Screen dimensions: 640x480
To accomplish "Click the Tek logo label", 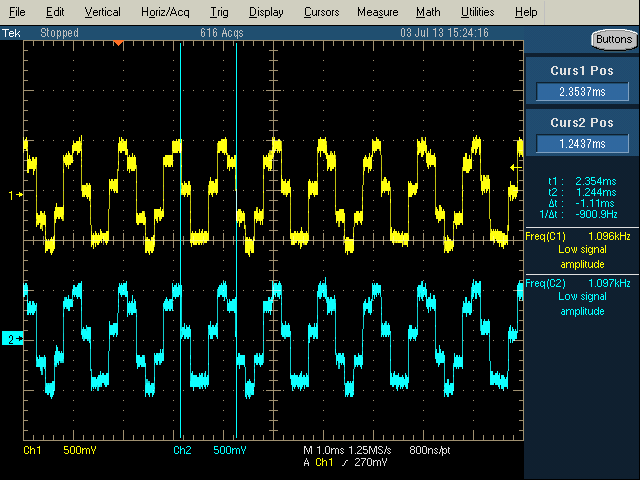I will [x=11, y=33].
